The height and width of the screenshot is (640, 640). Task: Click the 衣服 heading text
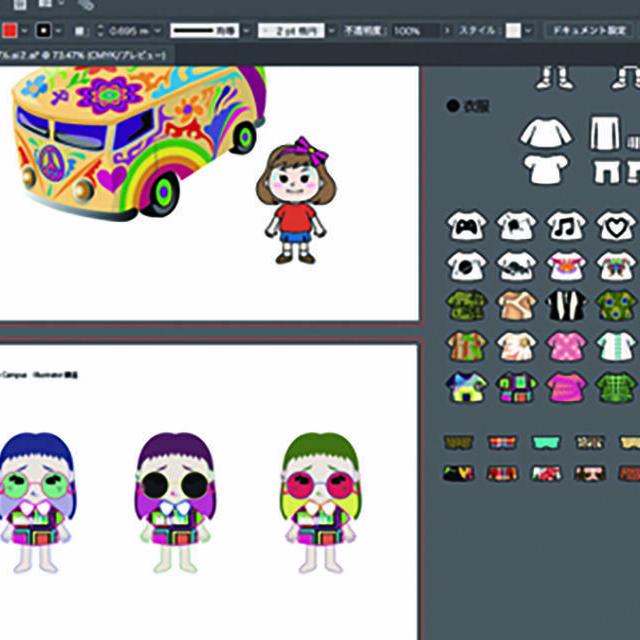click(x=476, y=106)
